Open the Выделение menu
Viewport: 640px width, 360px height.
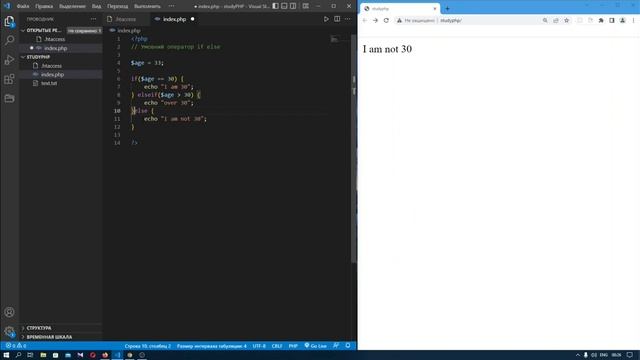pos(72,7)
